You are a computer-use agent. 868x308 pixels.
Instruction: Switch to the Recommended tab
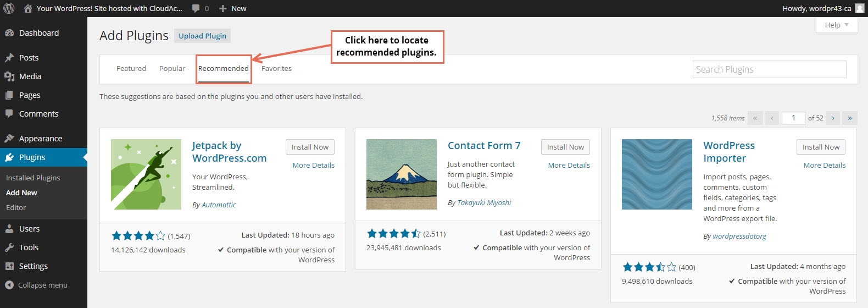[x=223, y=69]
